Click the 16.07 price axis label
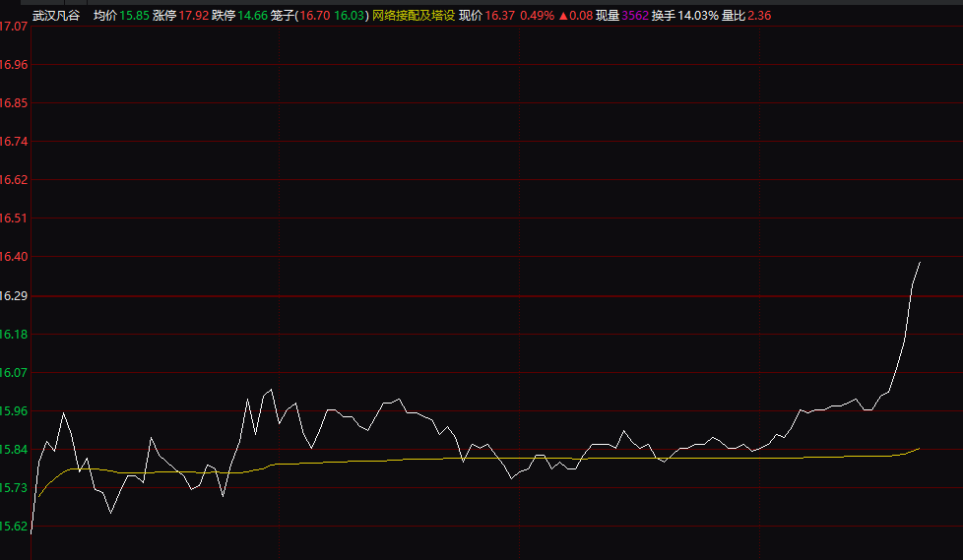This screenshot has height=560, width=963. (14, 373)
